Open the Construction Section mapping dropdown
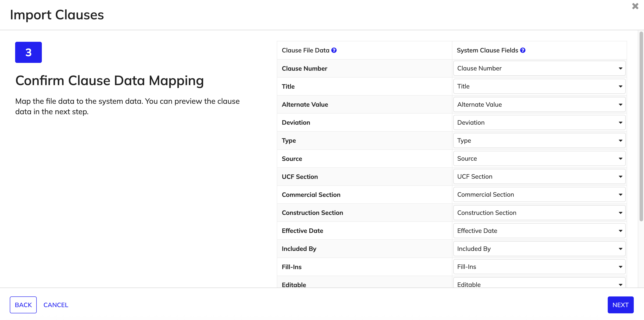This screenshot has height=320, width=644. pyautogui.click(x=539, y=213)
